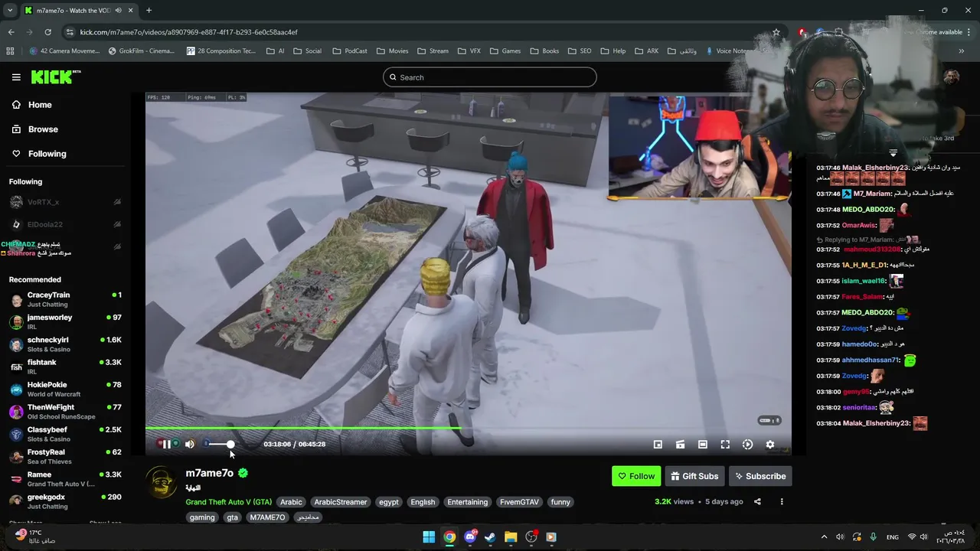Select the Arabic tag
Image resolution: width=980 pixels, height=551 pixels.
[291, 502]
